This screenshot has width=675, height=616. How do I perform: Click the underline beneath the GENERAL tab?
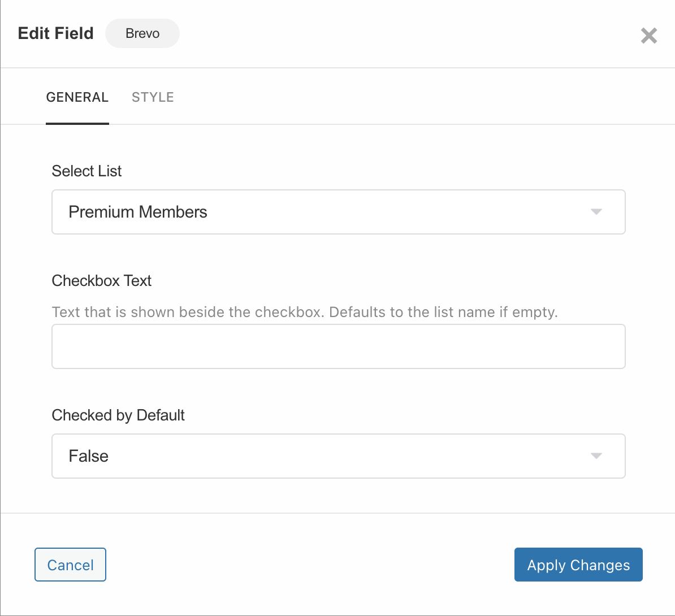[77, 123]
